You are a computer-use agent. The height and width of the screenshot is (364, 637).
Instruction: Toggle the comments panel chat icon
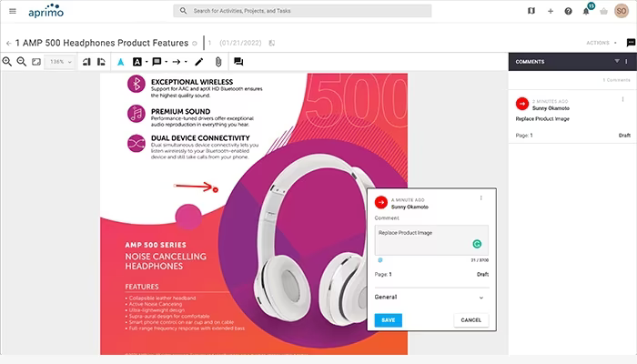tap(631, 43)
